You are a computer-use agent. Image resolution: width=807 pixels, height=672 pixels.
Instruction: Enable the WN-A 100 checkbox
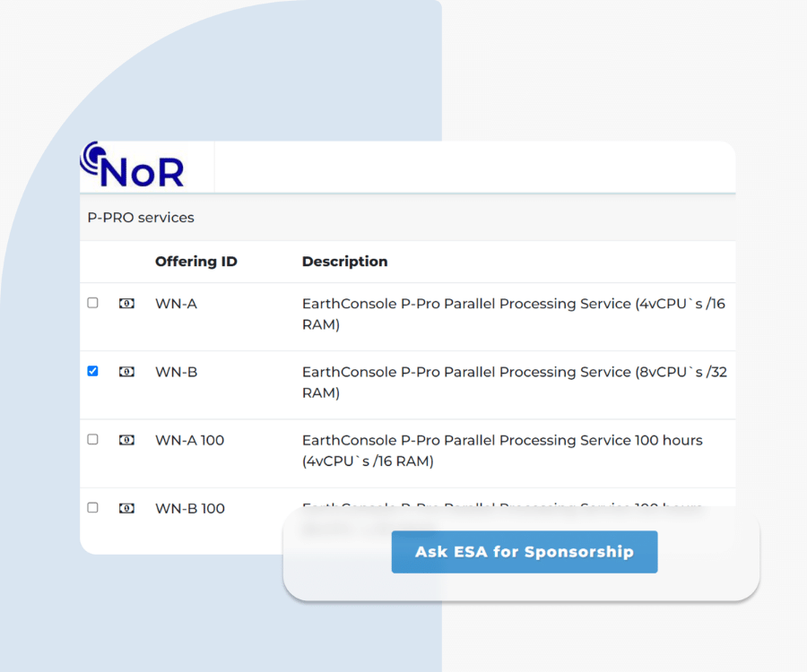92,440
